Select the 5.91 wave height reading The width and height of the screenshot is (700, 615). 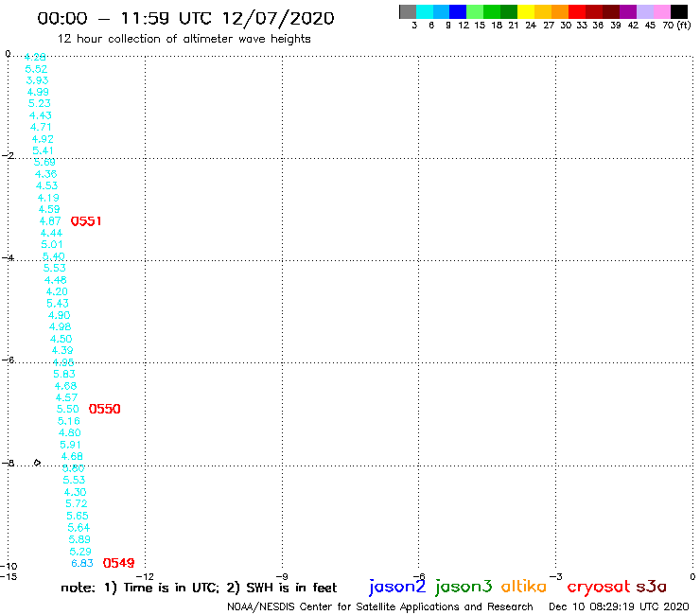pyautogui.click(x=71, y=445)
